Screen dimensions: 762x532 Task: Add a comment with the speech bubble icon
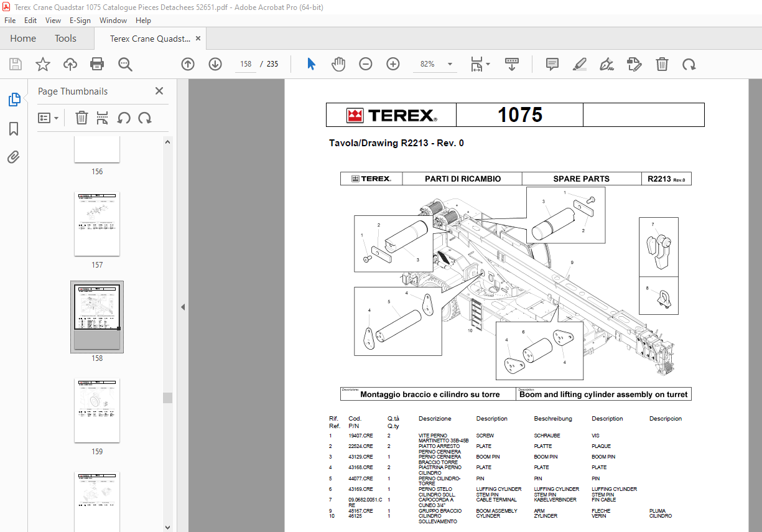[x=552, y=64]
